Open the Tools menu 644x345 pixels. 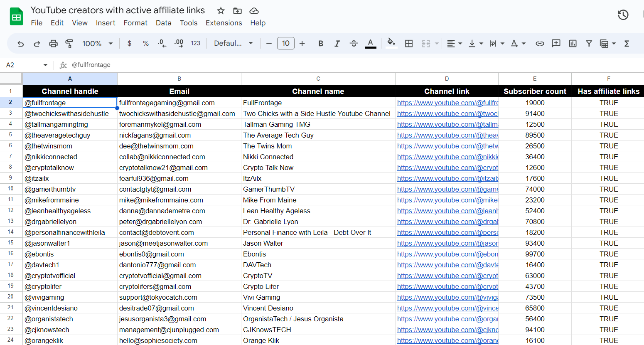[x=189, y=23]
